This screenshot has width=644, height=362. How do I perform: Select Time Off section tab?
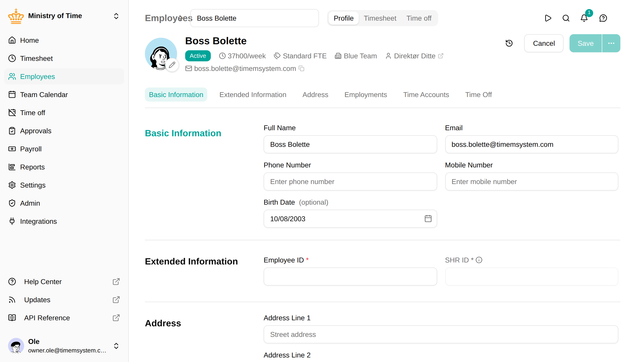tap(478, 95)
